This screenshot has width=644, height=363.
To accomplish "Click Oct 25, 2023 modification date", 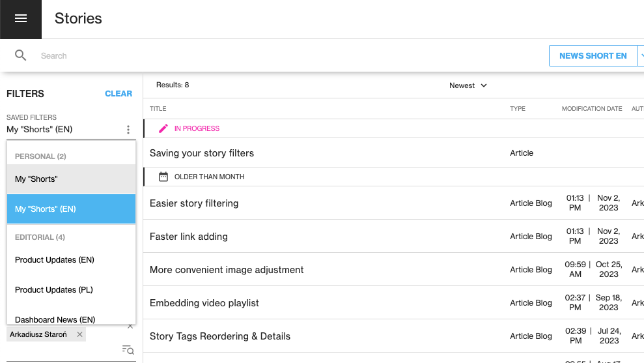I will click(609, 269).
